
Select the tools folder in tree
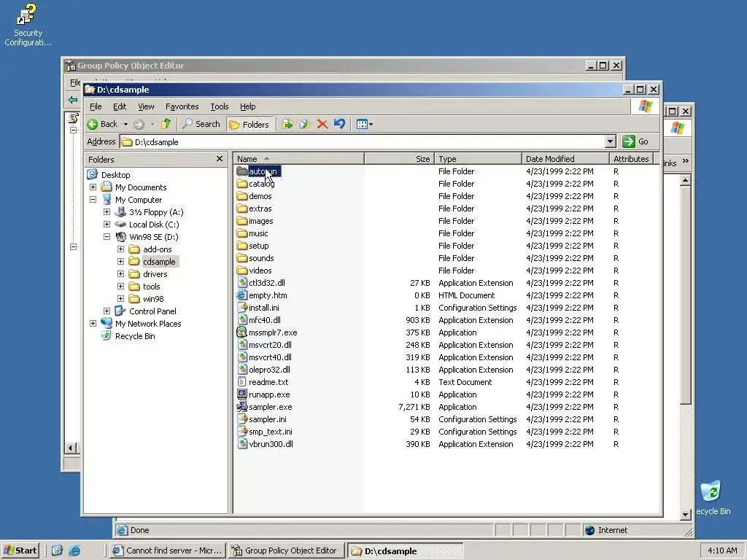point(151,287)
